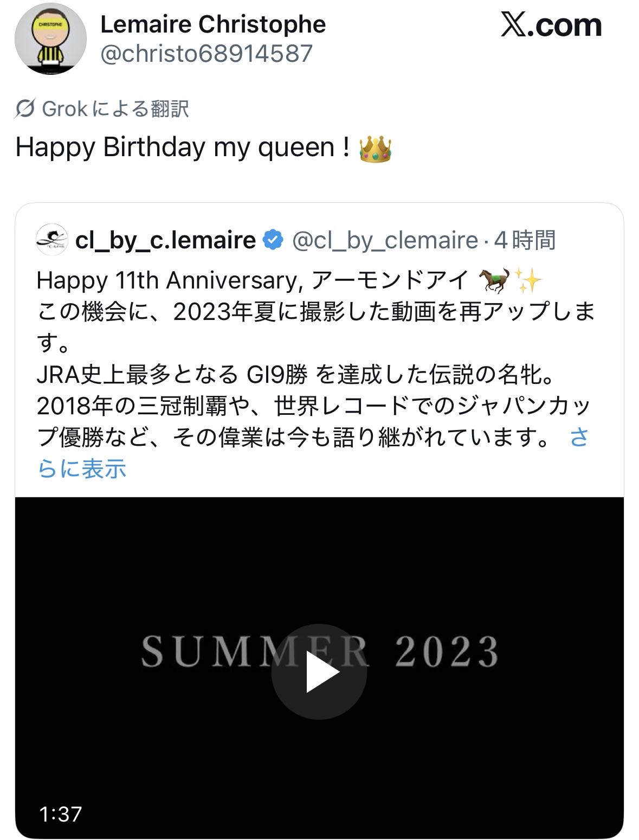Click the @cl_by_clemaire handle
Viewport: 639px width, 840px height.
pos(385,240)
